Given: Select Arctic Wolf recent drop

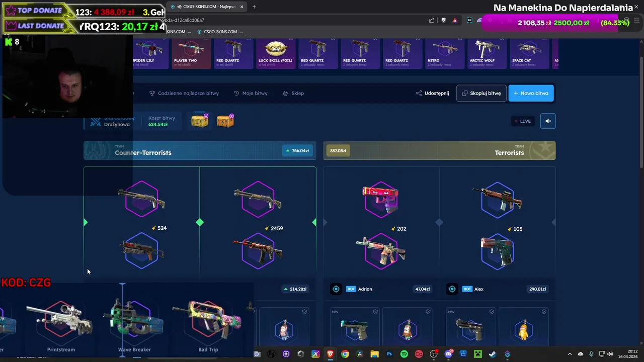Looking at the screenshot, I should [x=487, y=54].
